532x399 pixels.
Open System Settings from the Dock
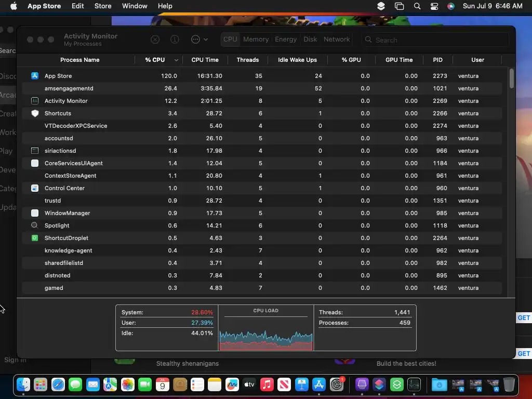pos(337,384)
